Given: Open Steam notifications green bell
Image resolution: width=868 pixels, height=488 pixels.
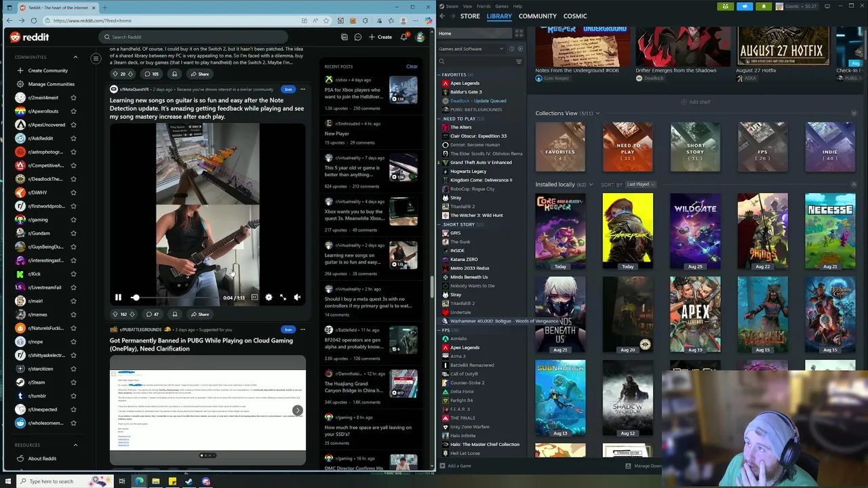Looking at the screenshot, I should pos(764,6).
